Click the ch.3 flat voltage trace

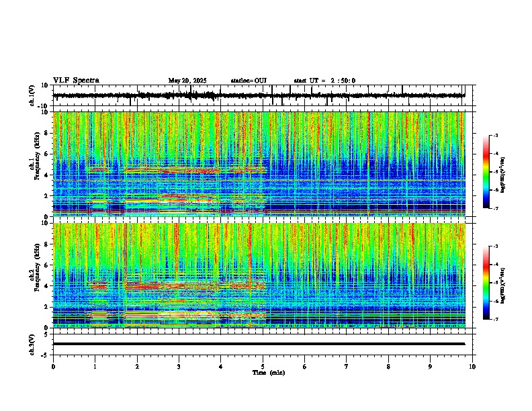click(x=259, y=344)
